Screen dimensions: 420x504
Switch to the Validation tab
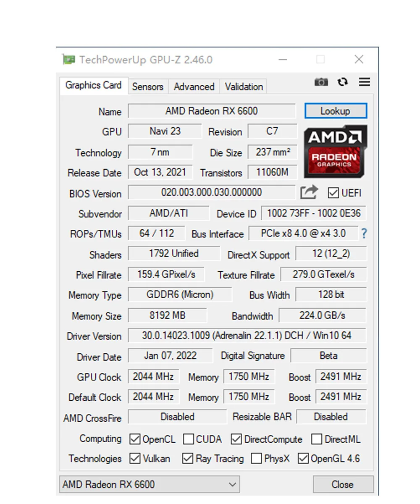click(244, 87)
